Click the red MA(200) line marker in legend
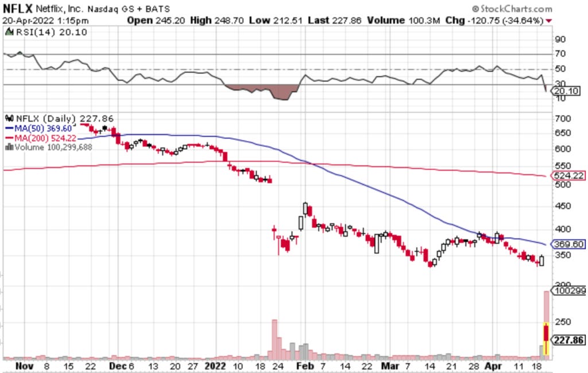This screenshot has height=373, width=588. [x=9, y=138]
